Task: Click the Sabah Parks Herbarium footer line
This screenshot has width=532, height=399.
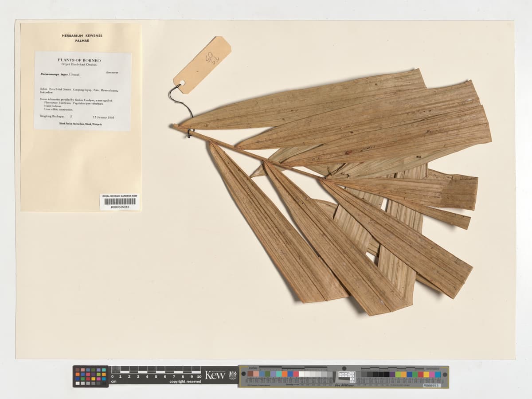Action: tap(81, 125)
